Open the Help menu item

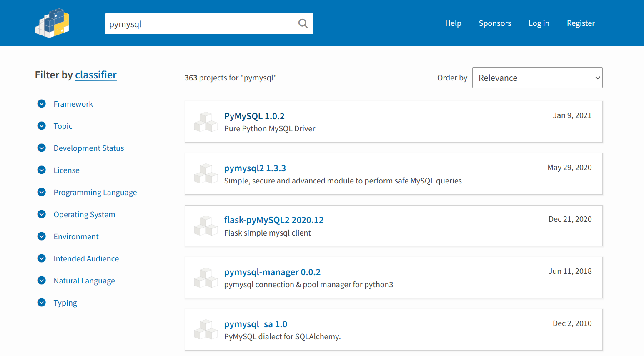[x=453, y=23]
